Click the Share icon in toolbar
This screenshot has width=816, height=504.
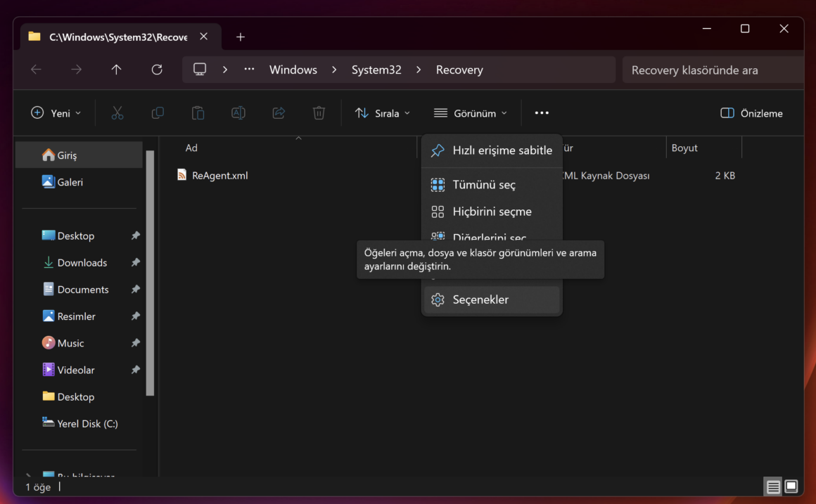point(279,113)
